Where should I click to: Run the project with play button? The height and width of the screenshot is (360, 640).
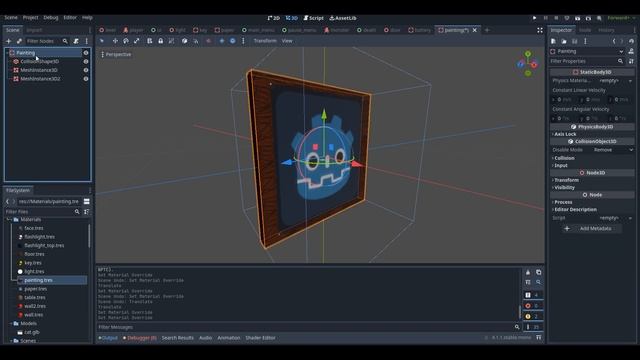coord(534,18)
